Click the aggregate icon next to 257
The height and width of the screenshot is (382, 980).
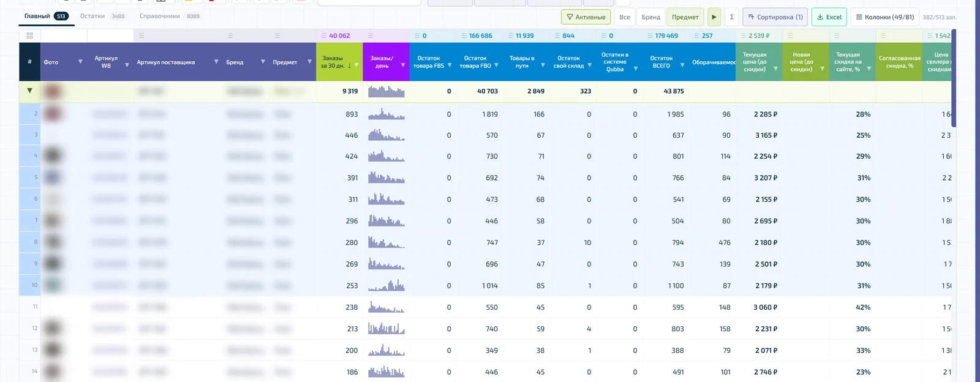[696, 36]
